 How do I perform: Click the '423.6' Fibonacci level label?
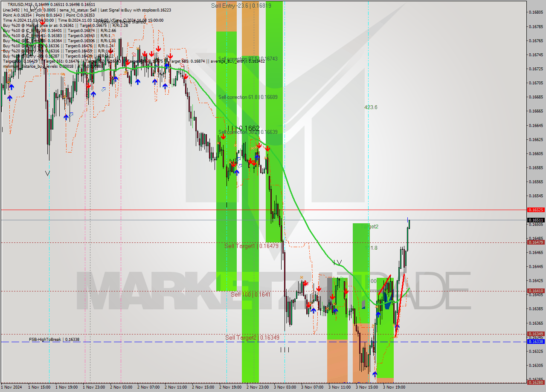[x=371, y=107]
